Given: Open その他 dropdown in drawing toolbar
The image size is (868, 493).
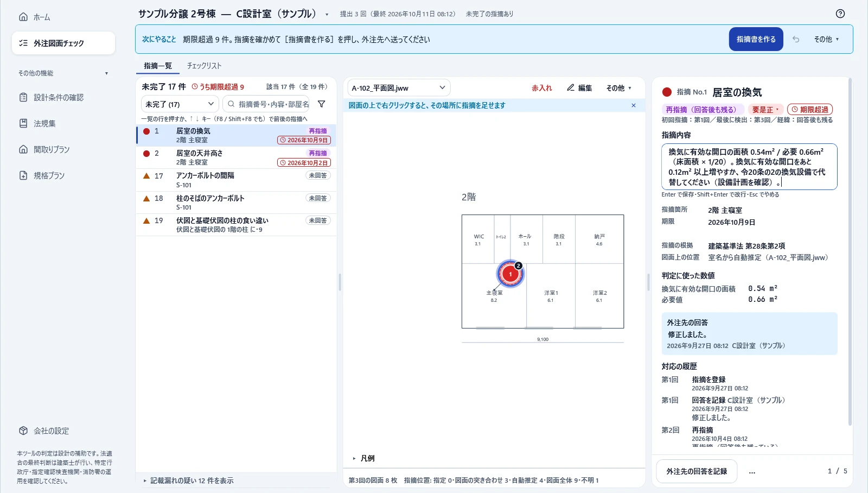Looking at the screenshot, I should (619, 87).
